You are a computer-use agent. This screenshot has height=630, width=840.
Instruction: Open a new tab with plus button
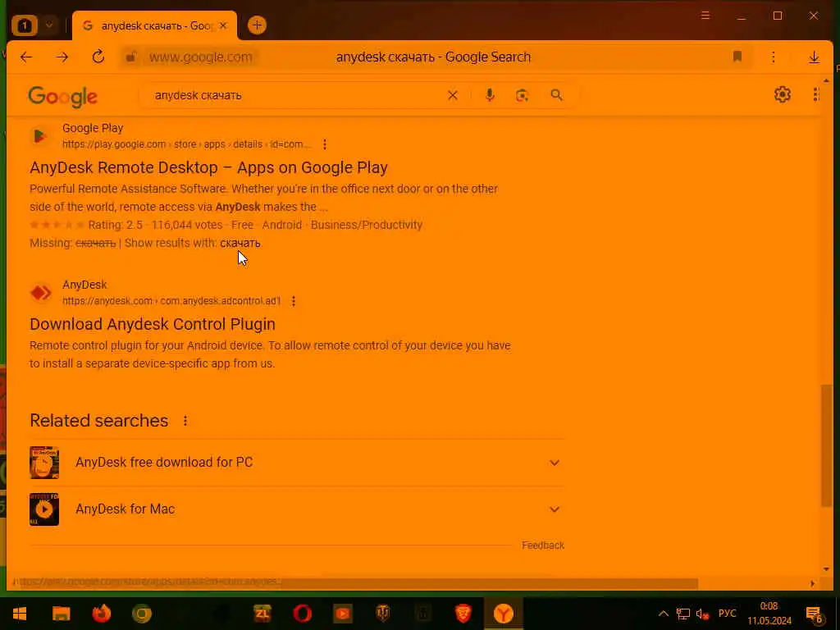(257, 25)
